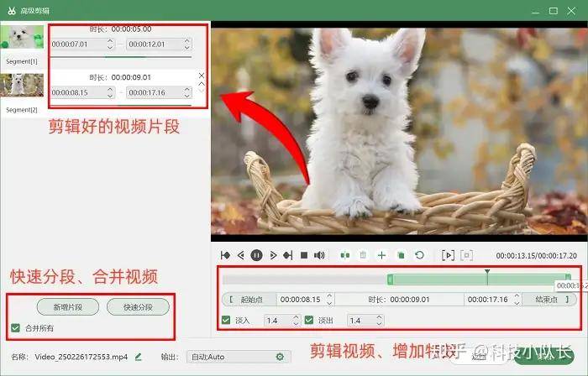Move Segment[2] up with the arrow

(202, 84)
